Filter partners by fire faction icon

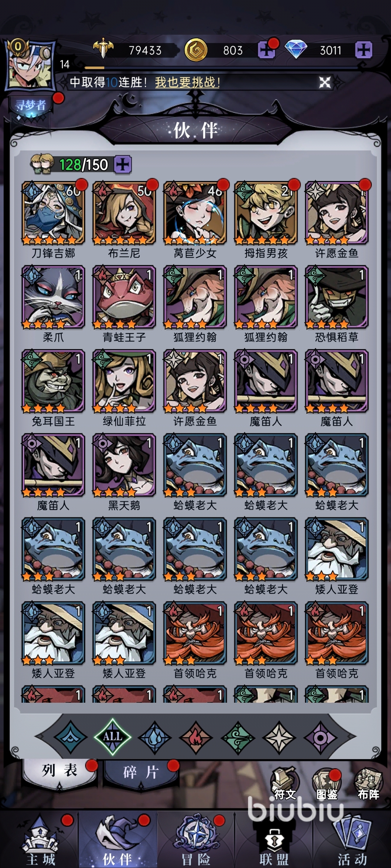[196, 737]
